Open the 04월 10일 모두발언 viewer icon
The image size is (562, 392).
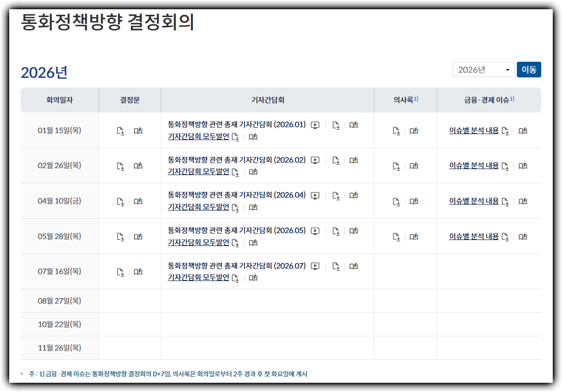[x=253, y=207]
